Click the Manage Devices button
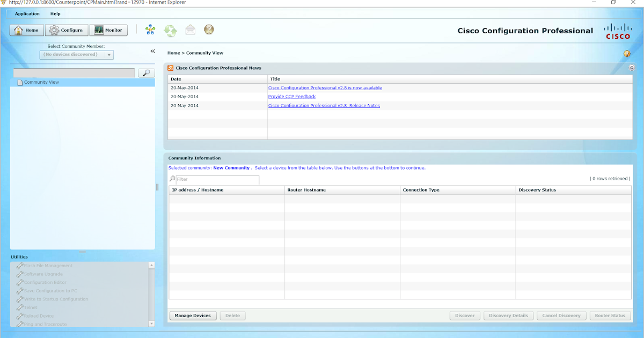644x338 pixels. click(193, 315)
